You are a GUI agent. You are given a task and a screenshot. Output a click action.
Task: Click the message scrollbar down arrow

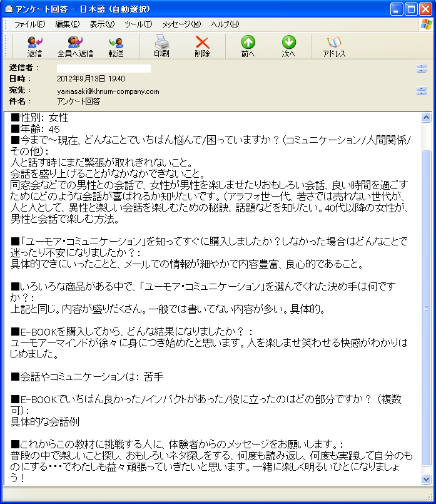tap(426, 479)
